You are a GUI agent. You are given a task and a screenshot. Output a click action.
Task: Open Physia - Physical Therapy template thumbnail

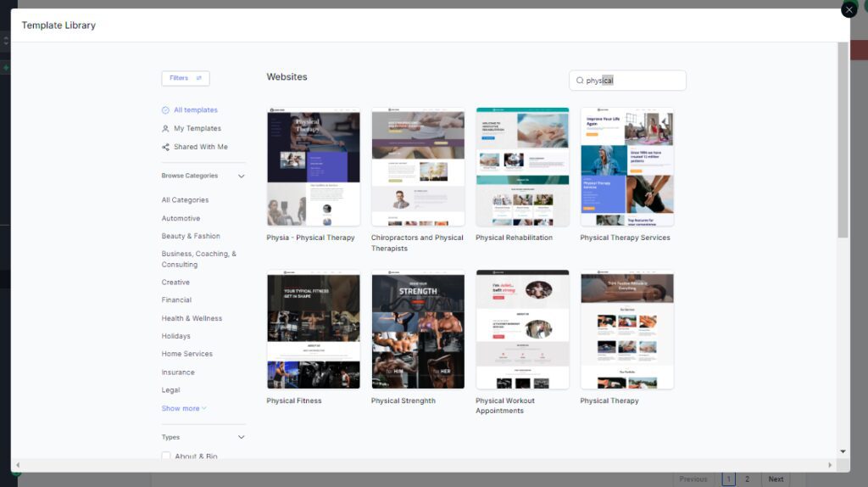pos(313,167)
